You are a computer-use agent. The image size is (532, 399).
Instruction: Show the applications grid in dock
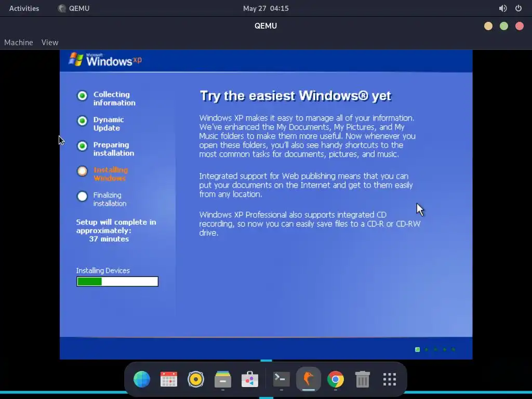390,379
